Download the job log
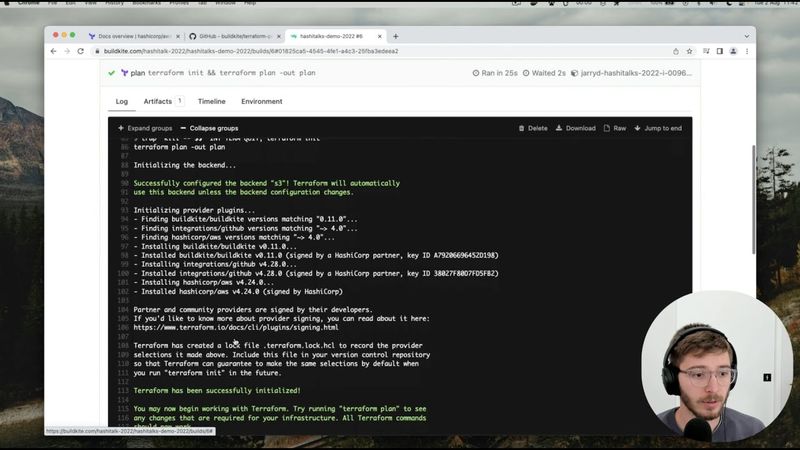The width and height of the screenshot is (800, 450). [576, 128]
